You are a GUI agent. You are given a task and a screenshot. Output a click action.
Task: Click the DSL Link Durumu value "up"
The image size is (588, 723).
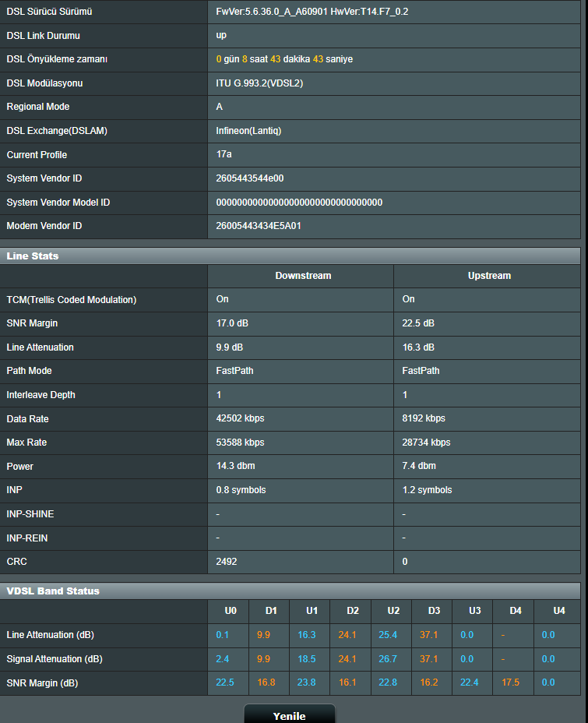point(221,36)
